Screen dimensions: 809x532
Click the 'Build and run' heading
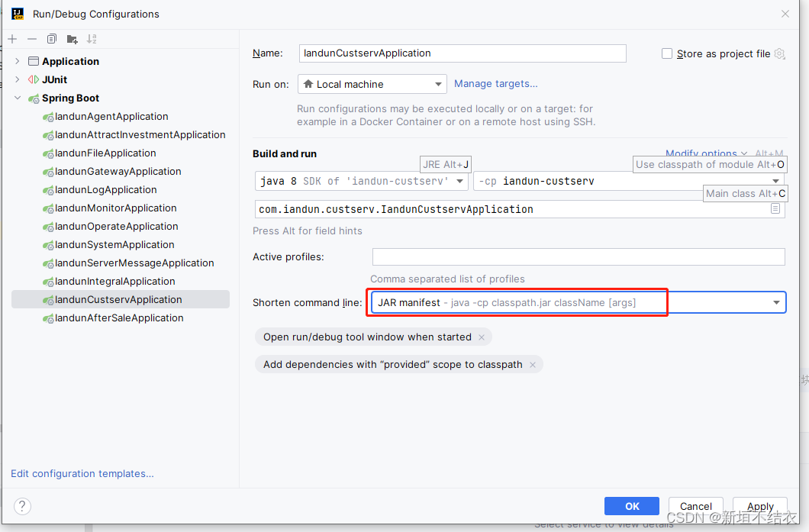tap(284, 153)
